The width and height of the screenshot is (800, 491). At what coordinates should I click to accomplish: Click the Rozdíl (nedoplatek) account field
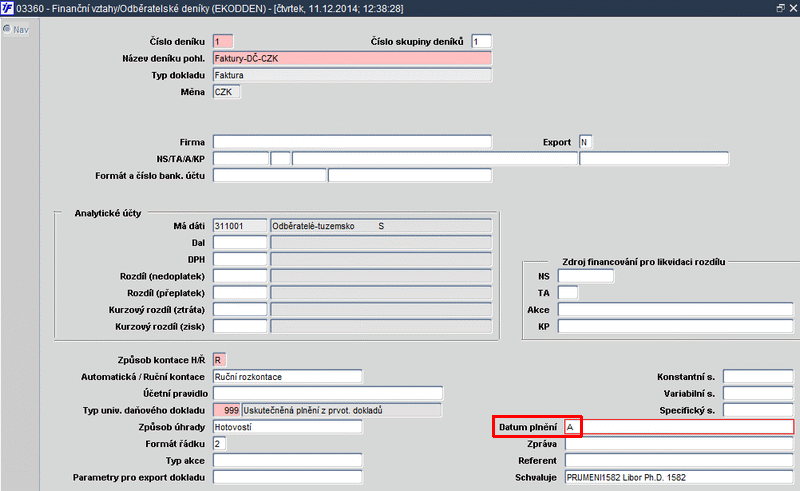pos(240,276)
